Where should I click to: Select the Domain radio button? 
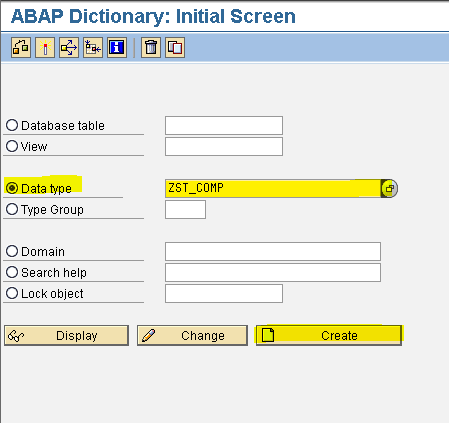[12, 251]
